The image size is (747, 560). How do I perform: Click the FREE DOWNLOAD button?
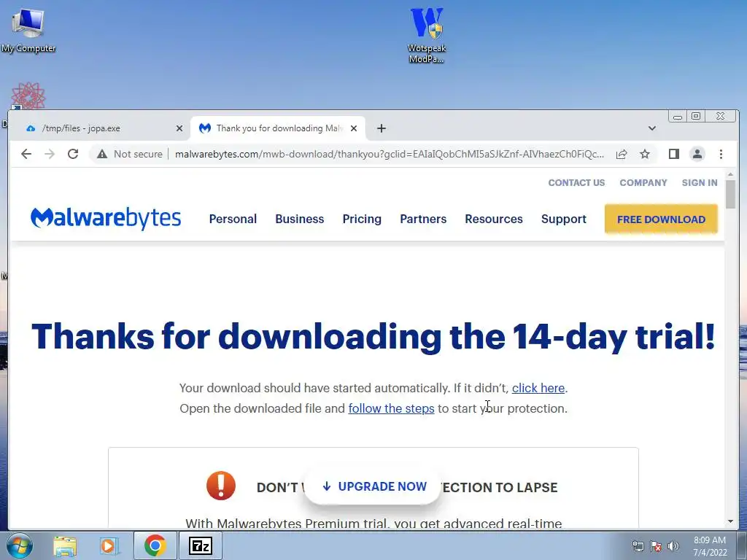click(661, 219)
